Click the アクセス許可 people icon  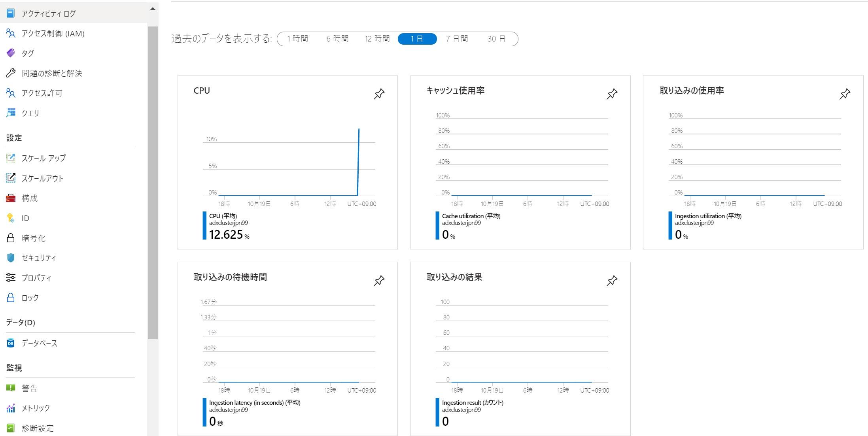click(11, 93)
